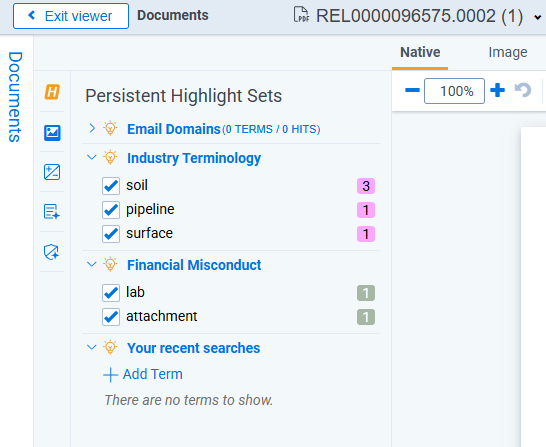Open the vertical Documents side tab
546x447 pixels.
click(15, 97)
